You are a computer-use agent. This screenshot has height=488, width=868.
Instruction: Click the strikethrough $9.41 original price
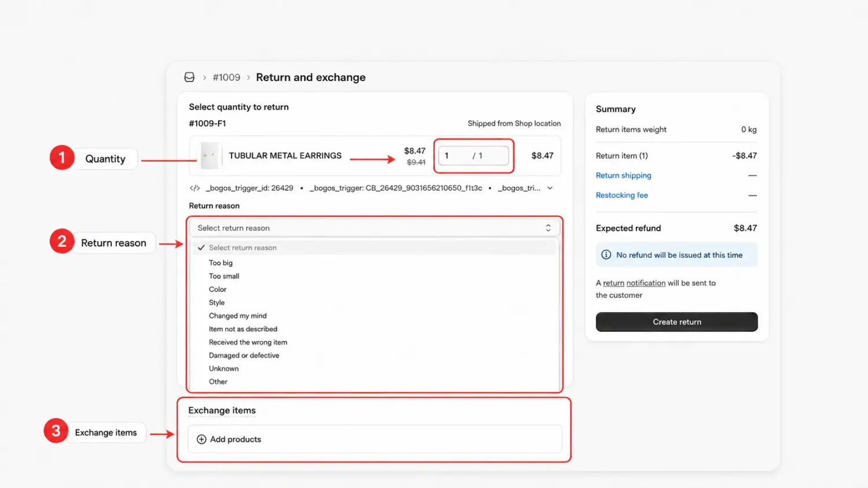click(416, 162)
